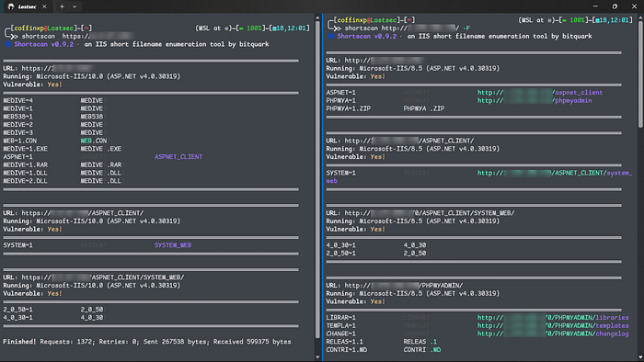Open the PHPMYADMIN/templates link
The height and width of the screenshot is (362, 644).
553,326
